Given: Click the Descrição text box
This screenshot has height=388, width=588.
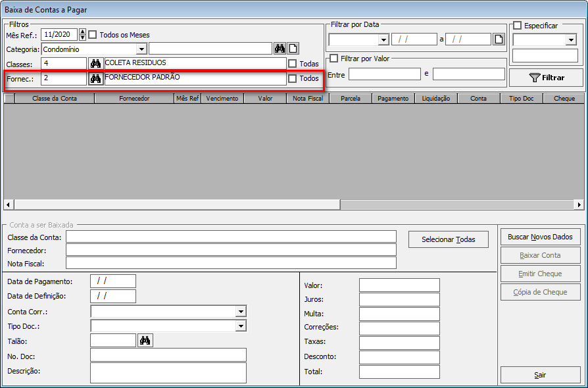Looking at the screenshot, I should pyautogui.click(x=168, y=373).
